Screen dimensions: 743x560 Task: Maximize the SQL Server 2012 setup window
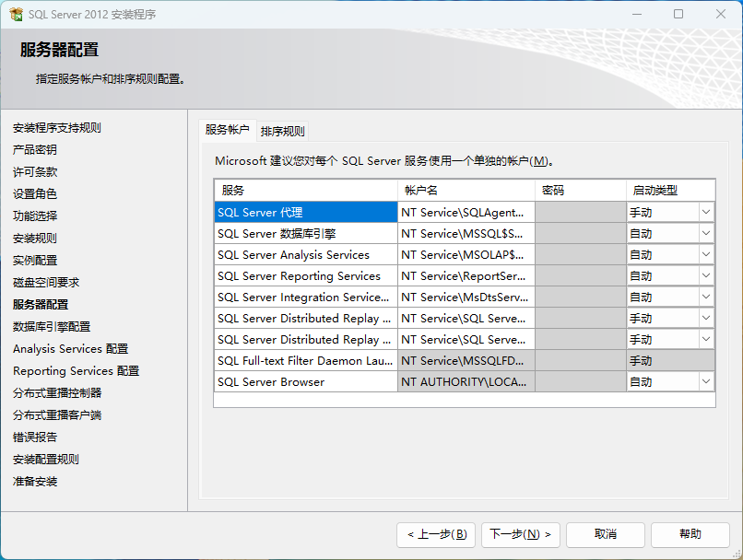click(x=678, y=14)
